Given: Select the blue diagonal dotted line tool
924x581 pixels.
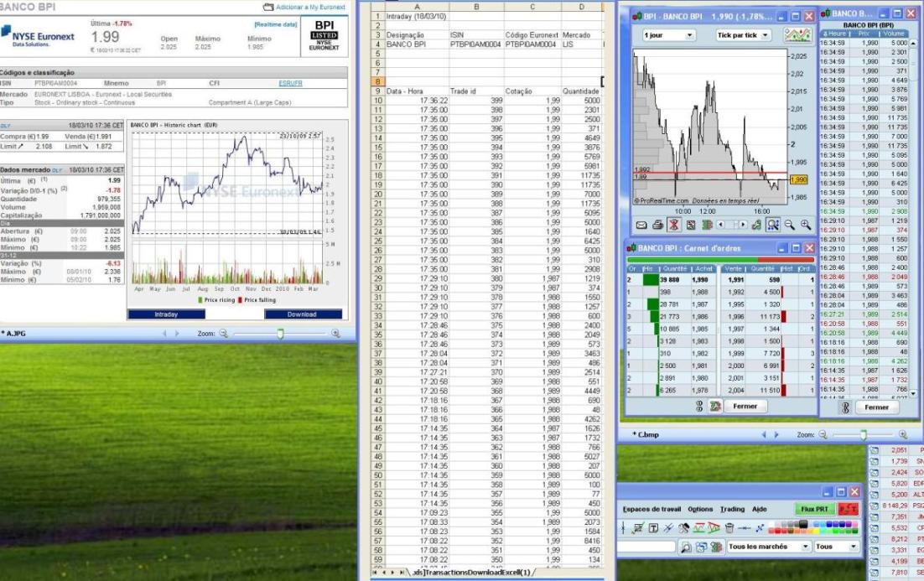Looking at the screenshot, I should click(x=760, y=528).
